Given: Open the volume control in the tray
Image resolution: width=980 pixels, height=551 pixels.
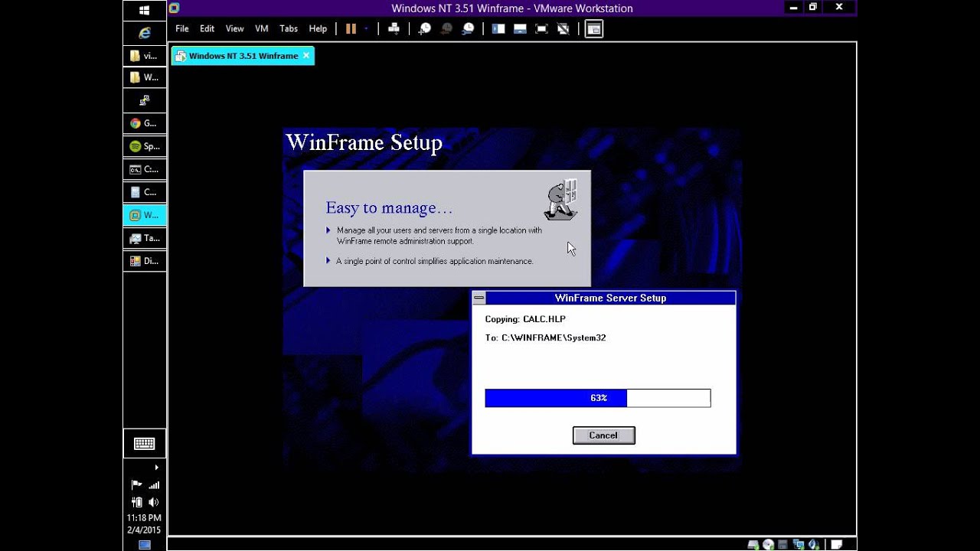Looking at the screenshot, I should coord(153,502).
